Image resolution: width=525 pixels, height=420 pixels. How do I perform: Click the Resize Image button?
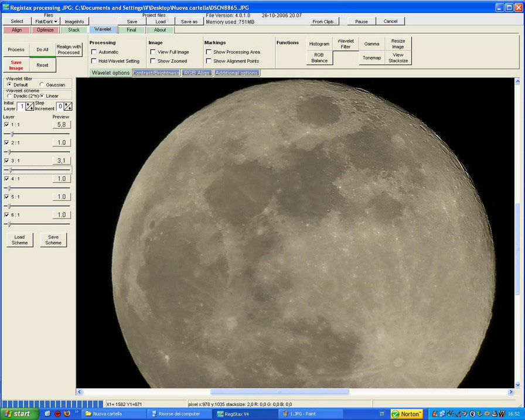pyautogui.click(x=398, y=44)
